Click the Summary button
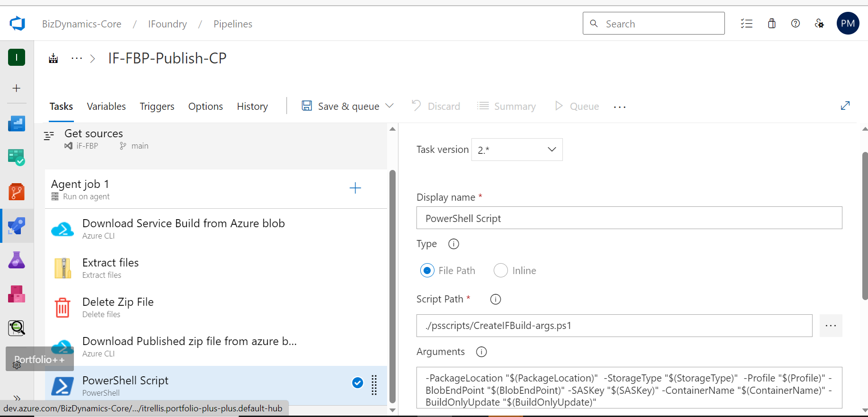Viewport: 868px width, 417px height. [506, 106]
